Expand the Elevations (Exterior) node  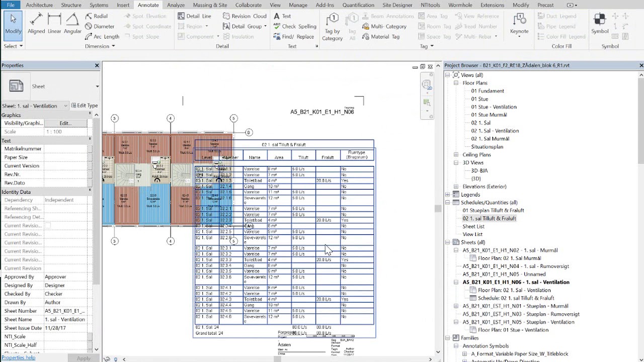click(x=456, y=187)
